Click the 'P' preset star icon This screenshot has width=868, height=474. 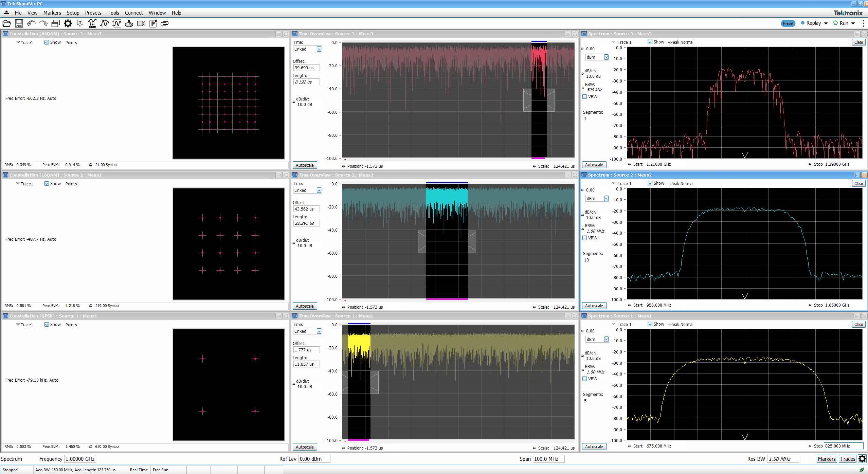(153, 23)
